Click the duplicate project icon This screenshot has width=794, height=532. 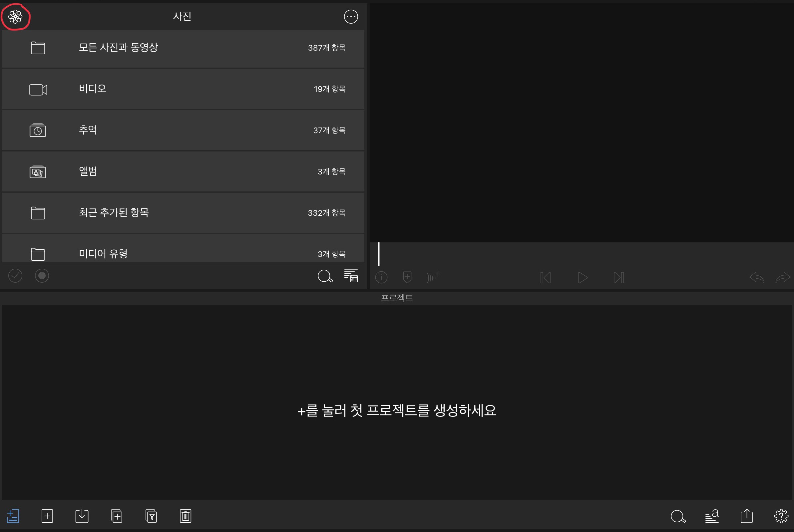pyautogui.click(x=117, y=516)
